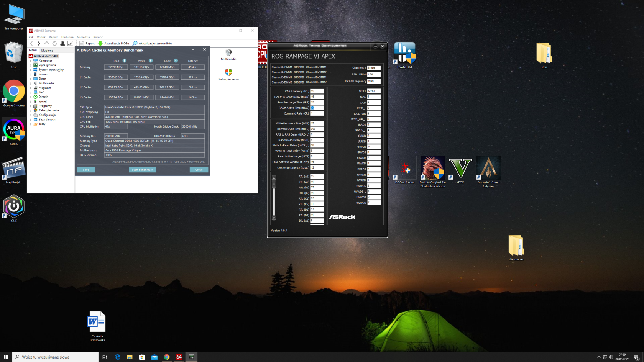Click the Save button in benchmark window
644x362 pixels.
click(x=86, y=170)
